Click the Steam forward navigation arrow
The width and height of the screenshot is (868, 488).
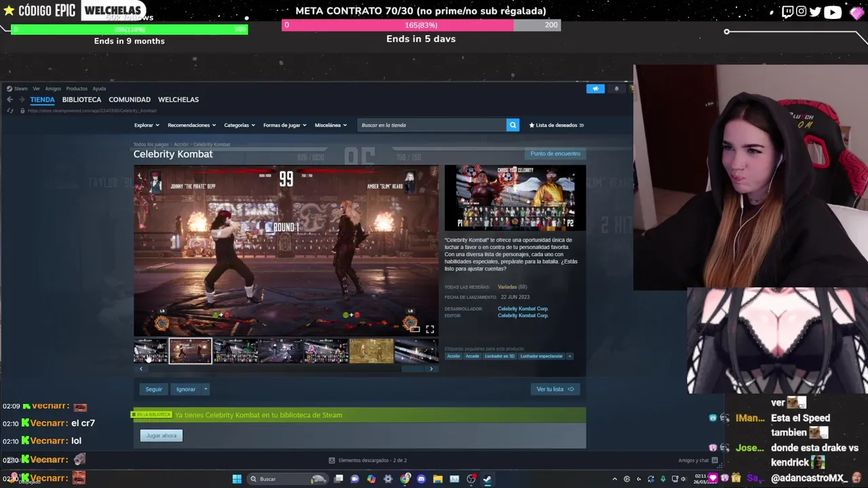tap(21, 100)
